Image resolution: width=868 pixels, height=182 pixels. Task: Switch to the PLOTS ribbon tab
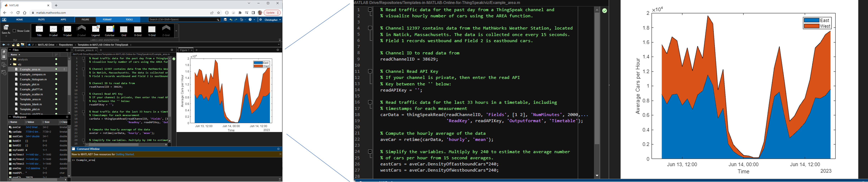pos(42,20)
